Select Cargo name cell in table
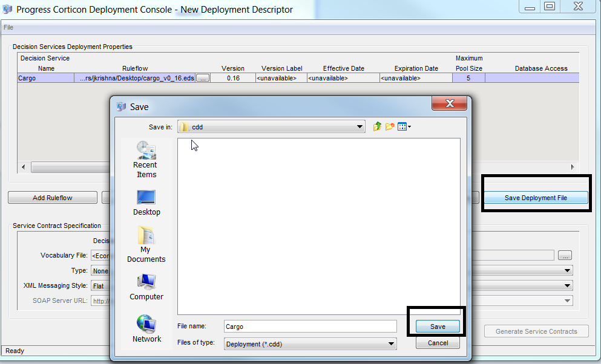Image resolution: width=601 pixels, height=364 pixels. click(x=45, y=78)
